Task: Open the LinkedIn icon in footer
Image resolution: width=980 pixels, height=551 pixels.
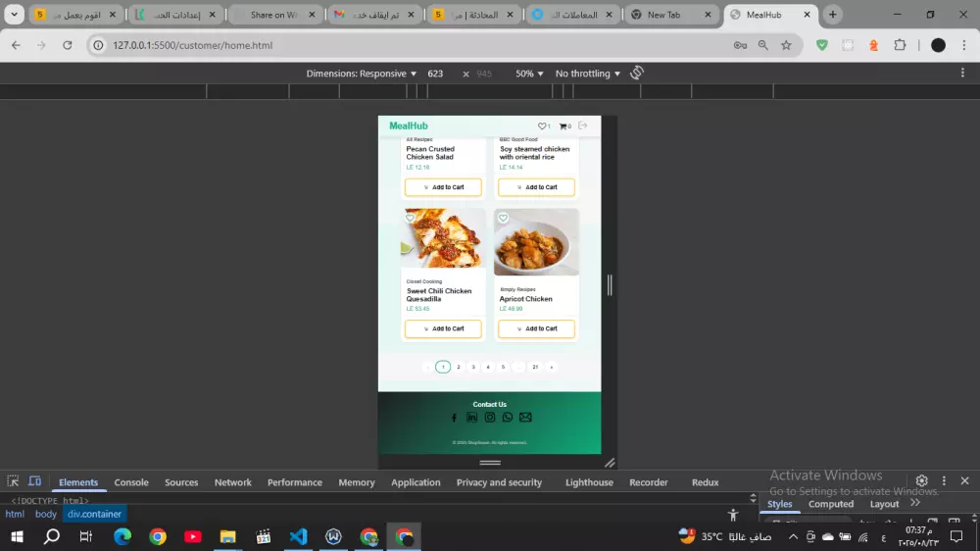Action: point(472,417)
